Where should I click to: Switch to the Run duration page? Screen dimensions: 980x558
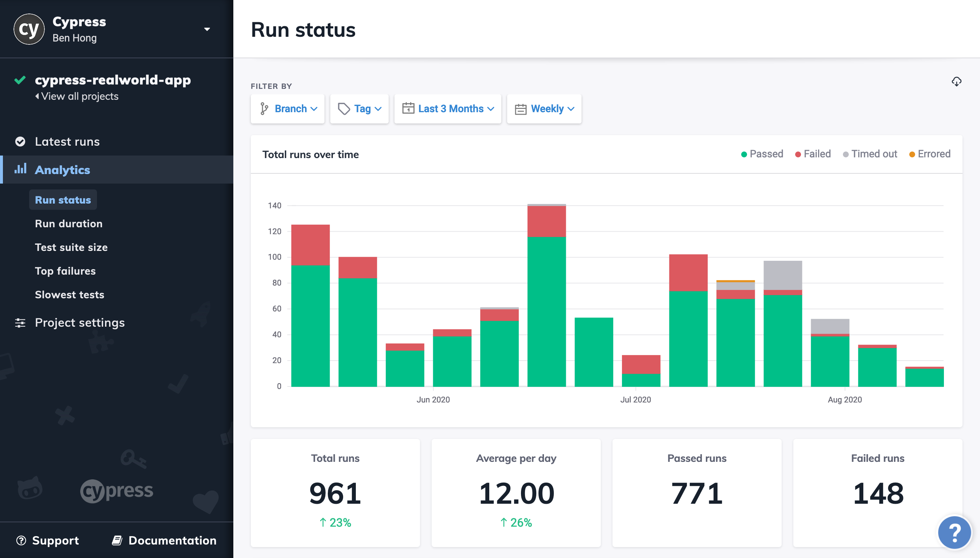[69, 223]
